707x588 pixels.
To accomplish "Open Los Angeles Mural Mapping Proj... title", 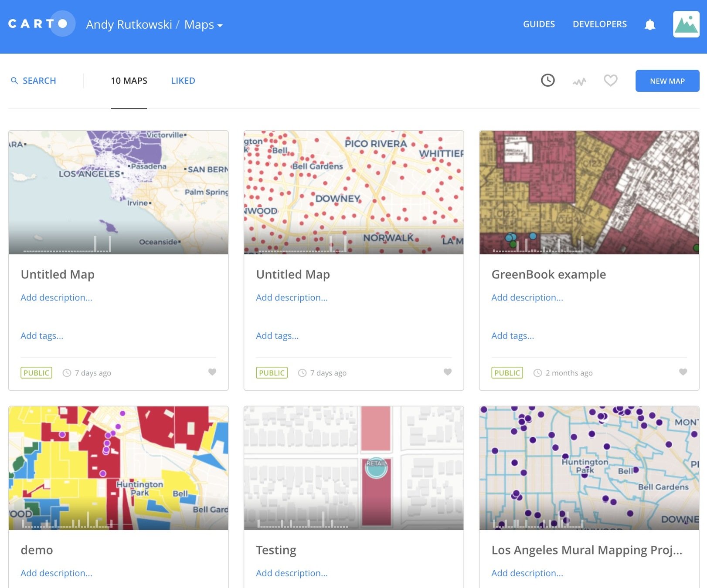I will click(x=587, y=550).
